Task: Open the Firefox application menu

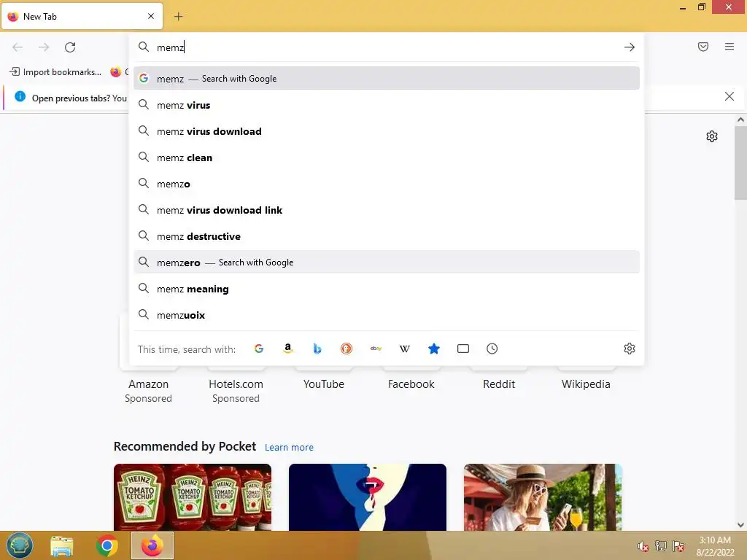Action: 729,47
